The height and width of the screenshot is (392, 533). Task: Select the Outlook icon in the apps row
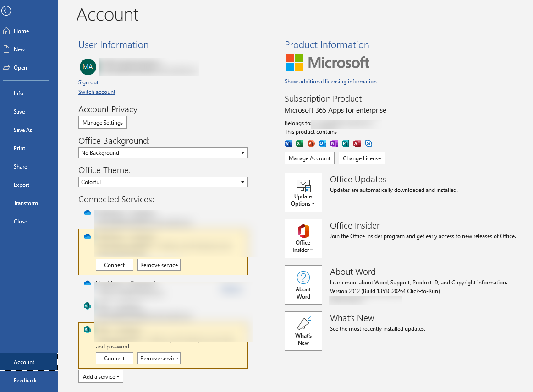(322, 143)
